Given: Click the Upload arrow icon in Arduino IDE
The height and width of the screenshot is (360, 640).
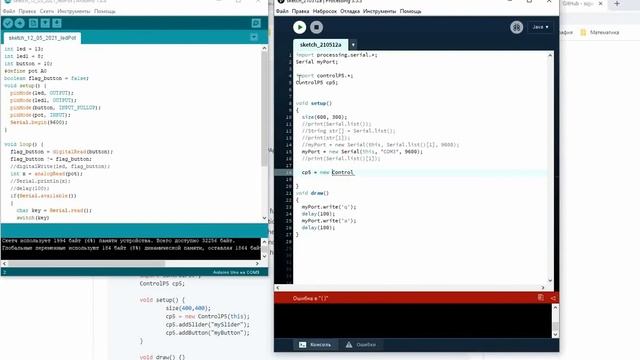Looking at the screenshot, I should click(20, 23).
